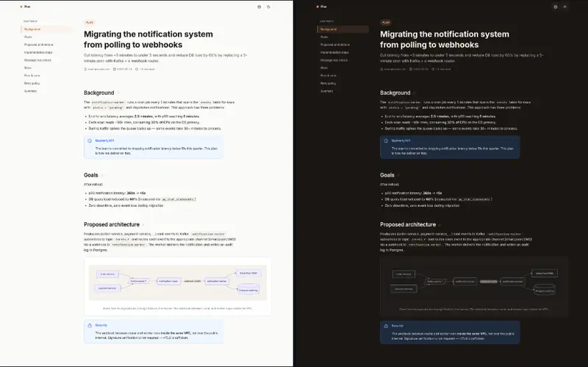Click the print icon in the light panel header
This screenshot has width=588, height=367.
(x=259, y=7)
